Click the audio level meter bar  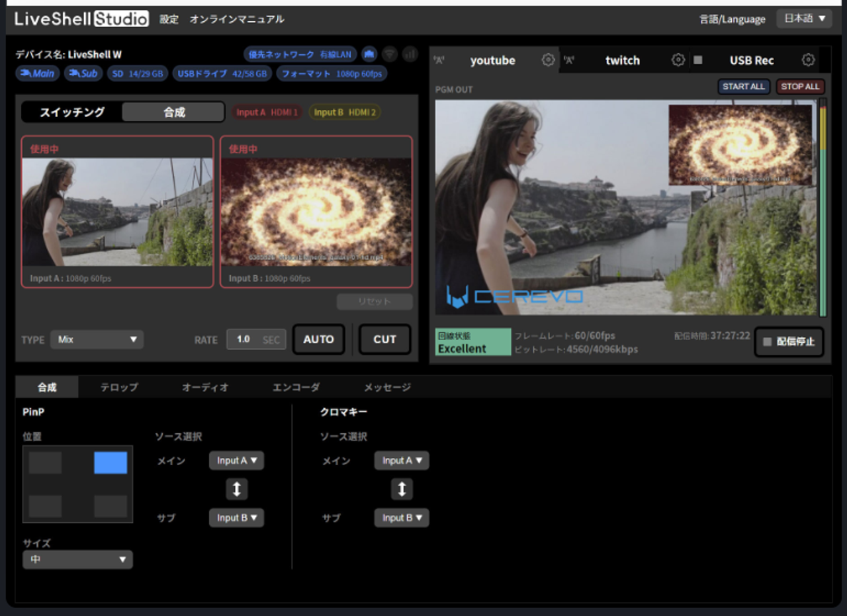pos(823,208)
